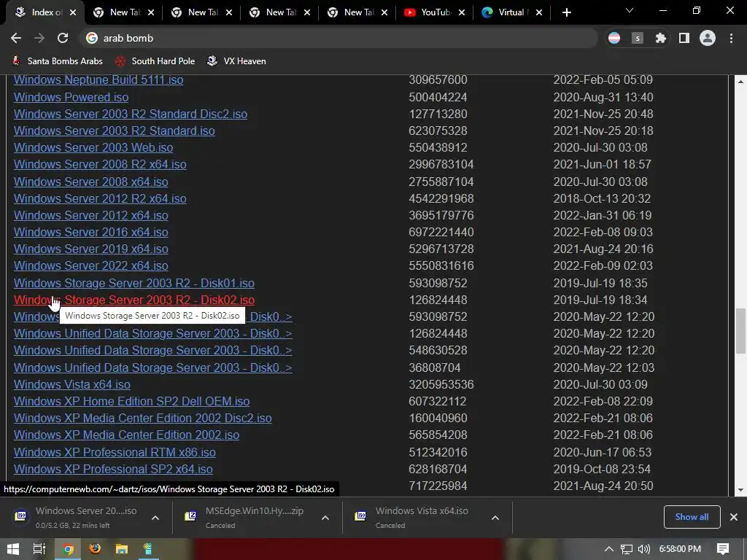The width and height of the screenshot is (747, 560).
Task: Toggle the browser side panel icon
Action: click(x=684, y=38)
